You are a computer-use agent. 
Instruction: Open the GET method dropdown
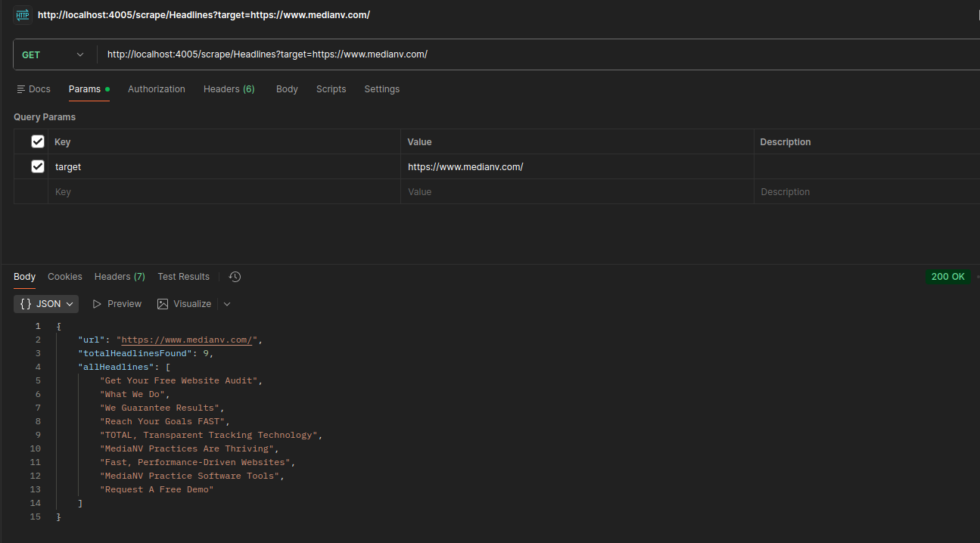click(x=53, y=54)
